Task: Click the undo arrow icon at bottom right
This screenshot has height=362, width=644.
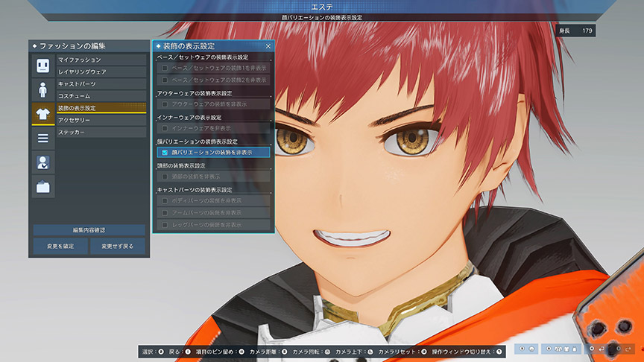Action: pos(602,349)
